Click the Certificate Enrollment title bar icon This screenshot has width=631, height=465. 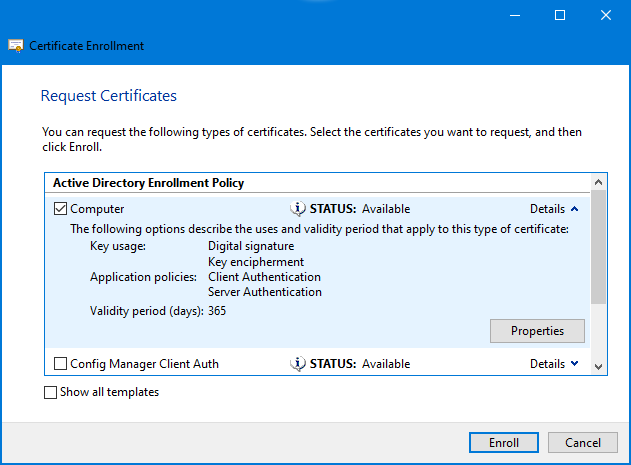(x=16, y=46)
